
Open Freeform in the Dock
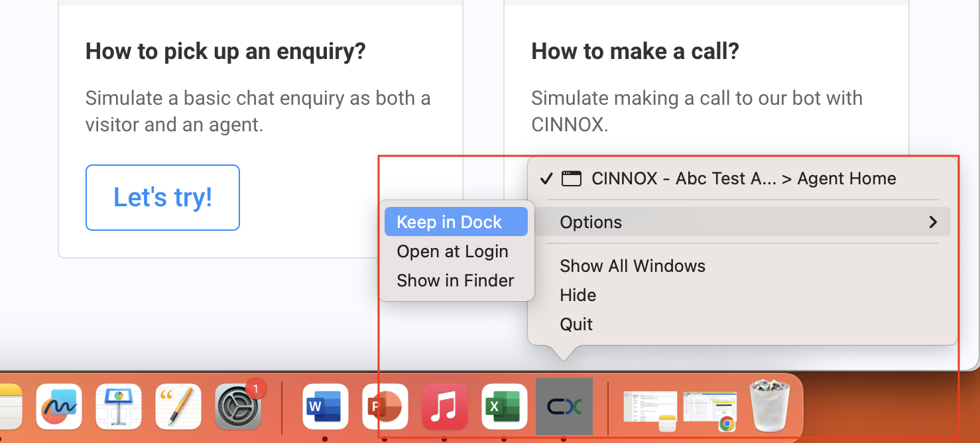[59, 407]
